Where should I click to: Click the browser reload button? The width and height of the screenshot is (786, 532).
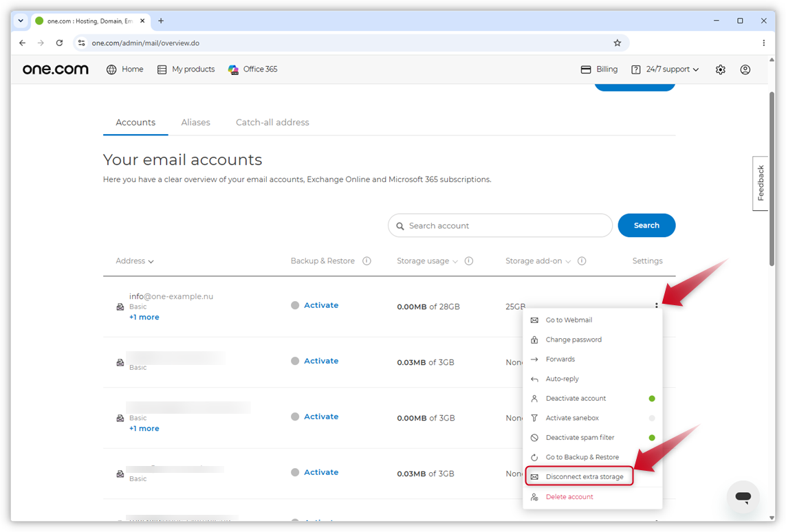pyautogui.click(x=60, y=43)
